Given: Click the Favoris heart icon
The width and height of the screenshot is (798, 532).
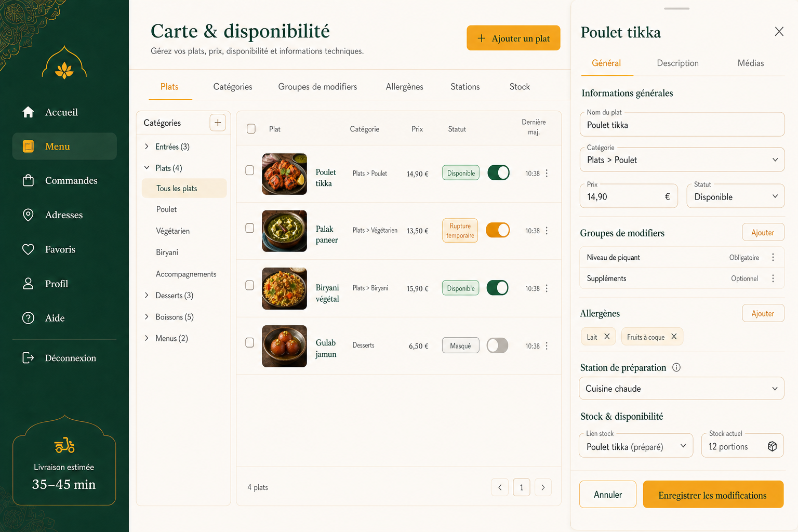Looking at the screenshot, I should click(x=28, y=249).
